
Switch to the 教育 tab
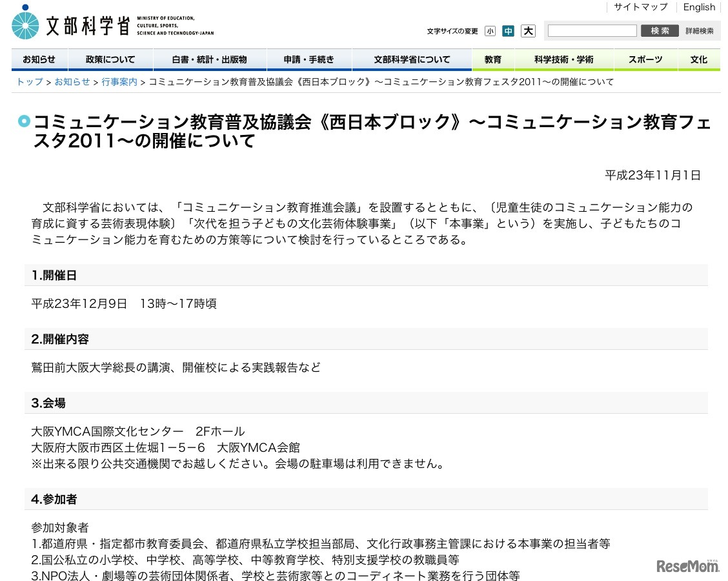492,59
